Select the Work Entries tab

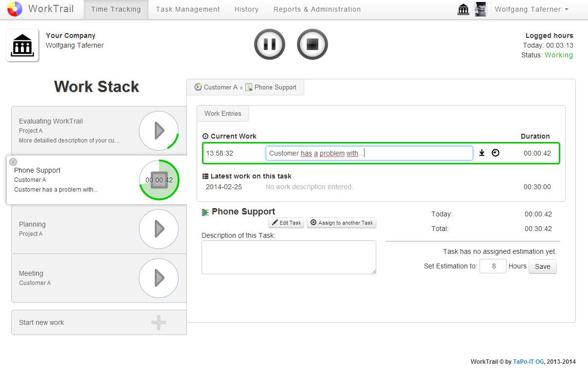[x=222, y=113]
